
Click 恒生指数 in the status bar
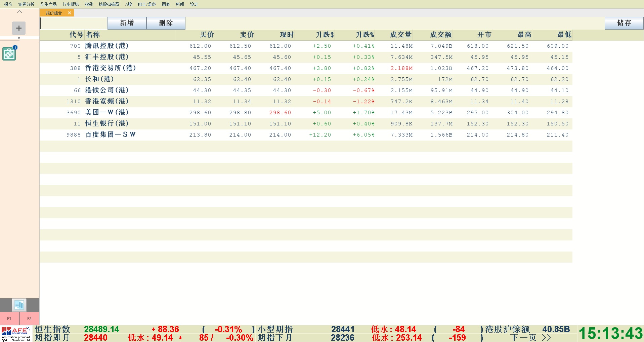[52, 329]
